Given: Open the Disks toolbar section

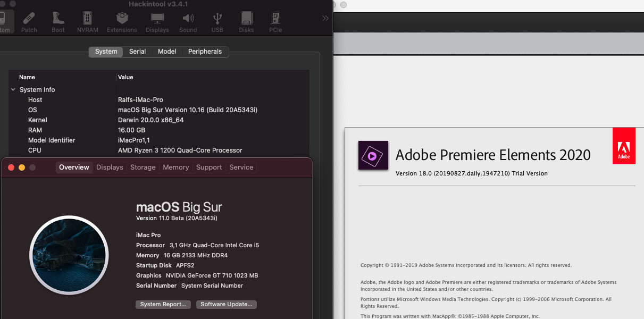Looking at the screenshot, I should pos(246,22).
